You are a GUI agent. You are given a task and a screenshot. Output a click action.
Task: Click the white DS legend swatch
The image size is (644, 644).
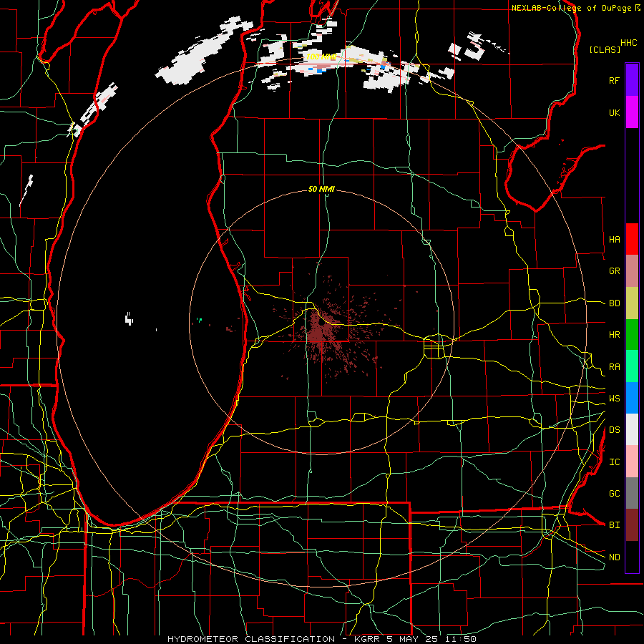[x=632, y=429]
